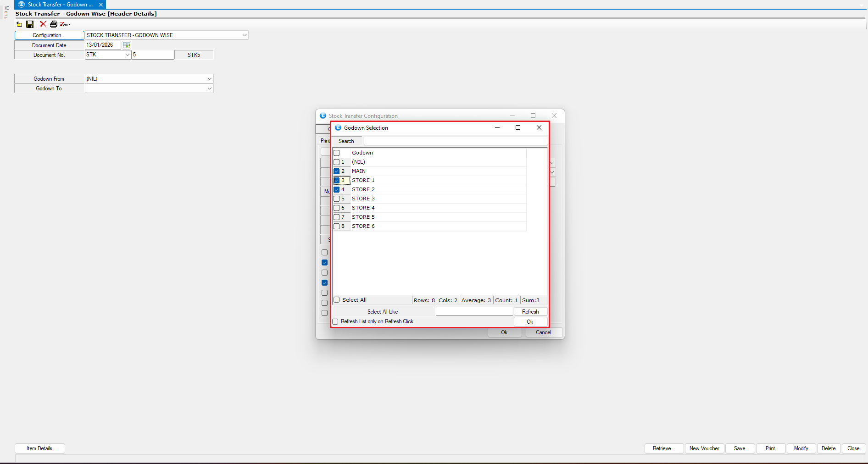
Task: Expand the Godown From dropdown
Action: pos(209,79)
